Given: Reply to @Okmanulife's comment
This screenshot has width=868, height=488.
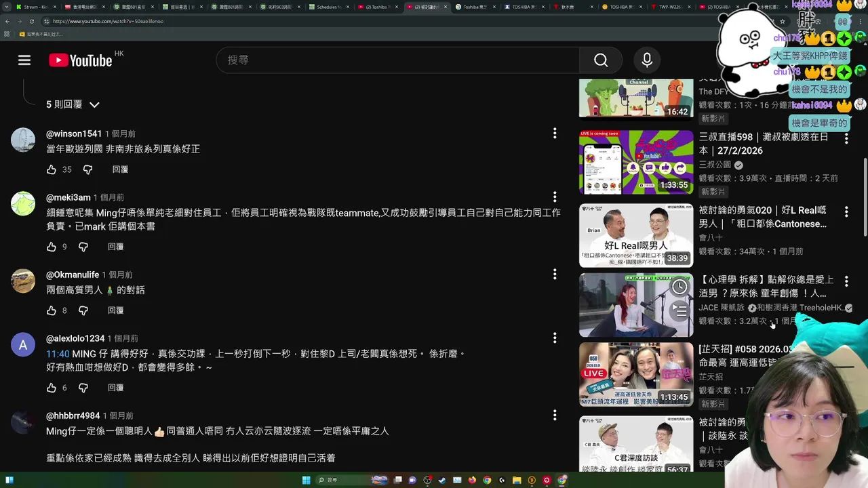Looking at the screenshot, I should [116, 310].
